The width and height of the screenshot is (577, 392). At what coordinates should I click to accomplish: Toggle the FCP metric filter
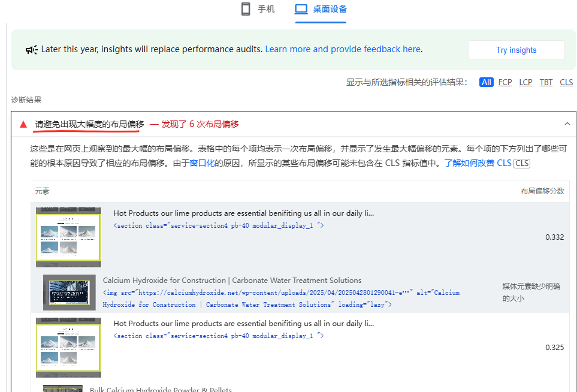[505, 82]
